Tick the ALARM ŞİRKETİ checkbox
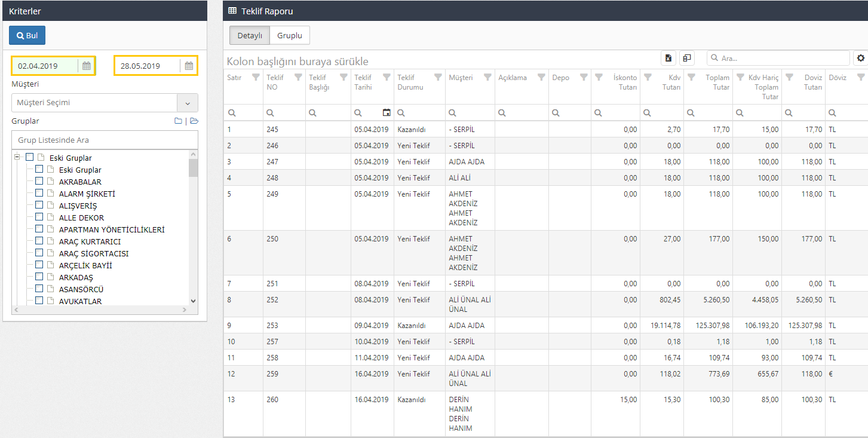 click(39, 193)
